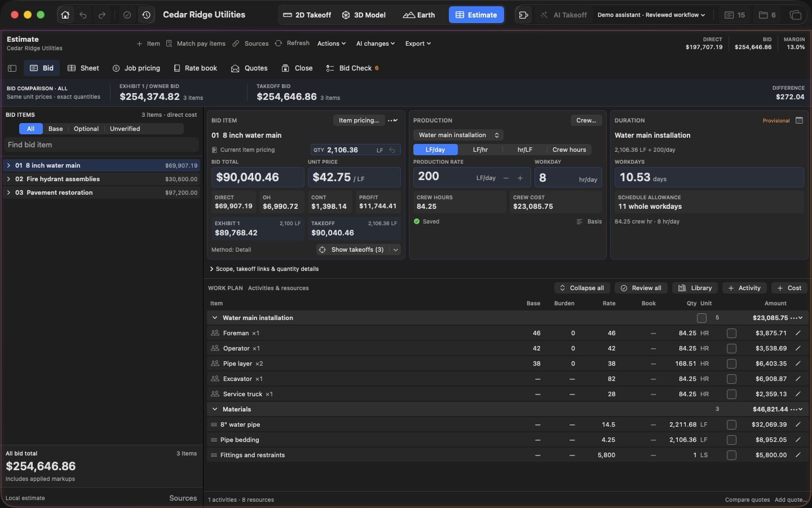The image size is (812, 508).
Task: Check the Foreman row checkbox
Action: coord(731,333)
